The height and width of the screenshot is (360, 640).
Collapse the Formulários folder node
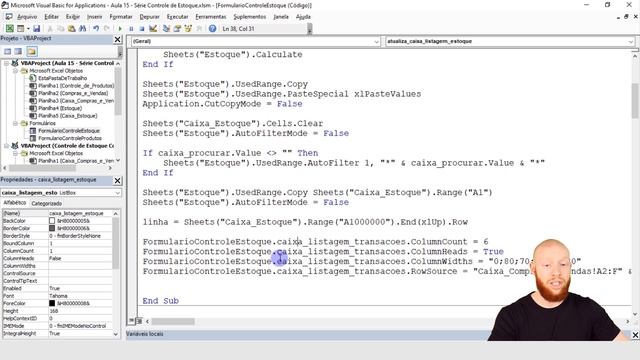tap(16, 123)
